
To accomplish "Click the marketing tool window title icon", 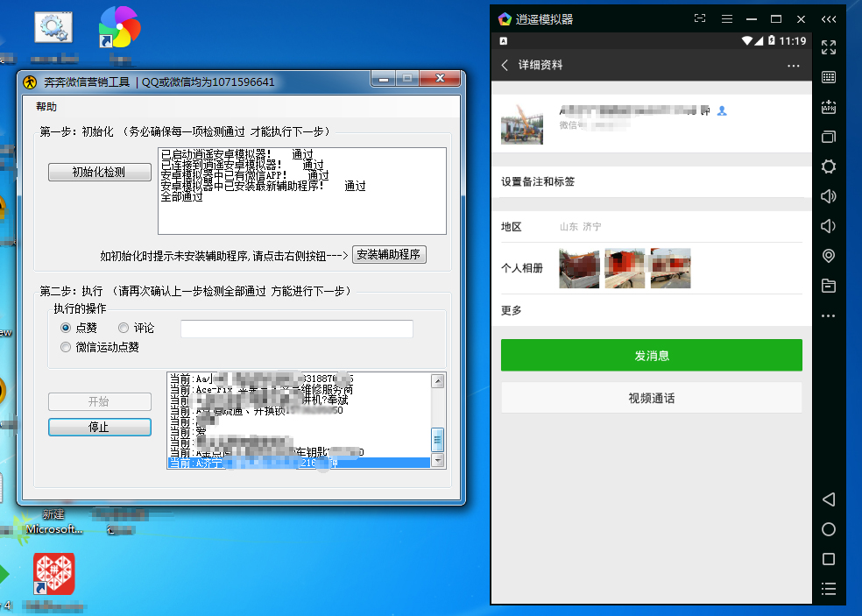I will [30, 82].
